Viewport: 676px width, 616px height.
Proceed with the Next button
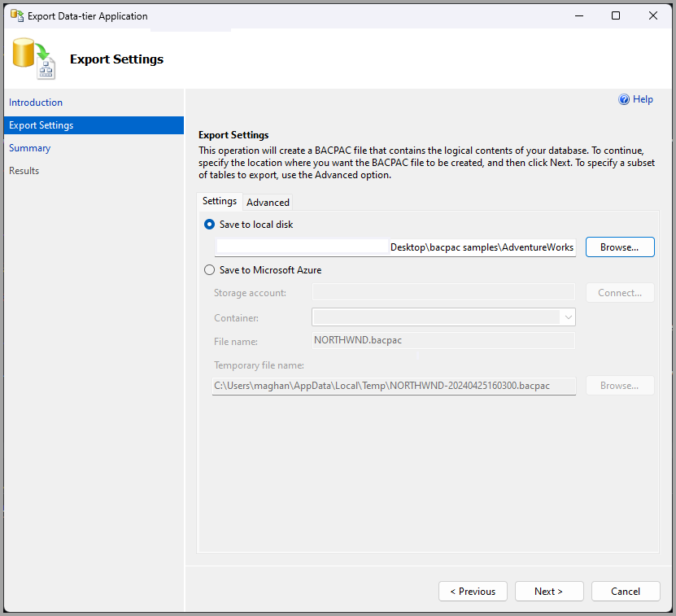coord(549,591)
